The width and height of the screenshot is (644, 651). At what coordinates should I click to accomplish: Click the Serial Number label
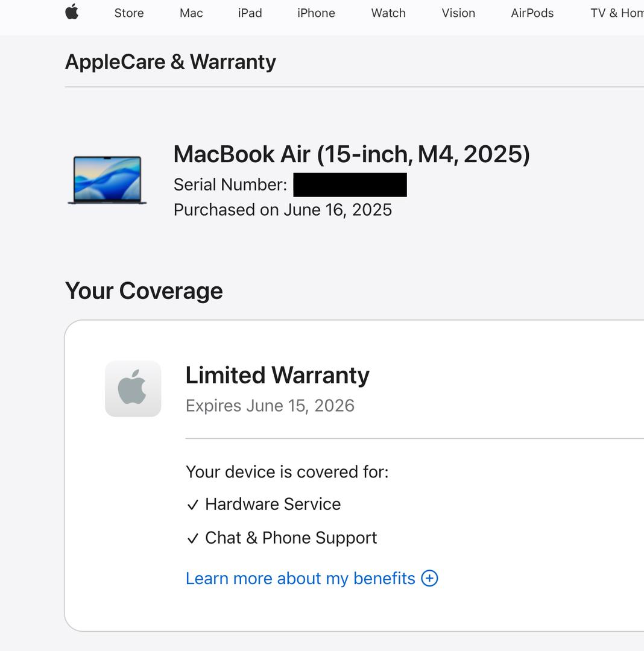[230, 185]
